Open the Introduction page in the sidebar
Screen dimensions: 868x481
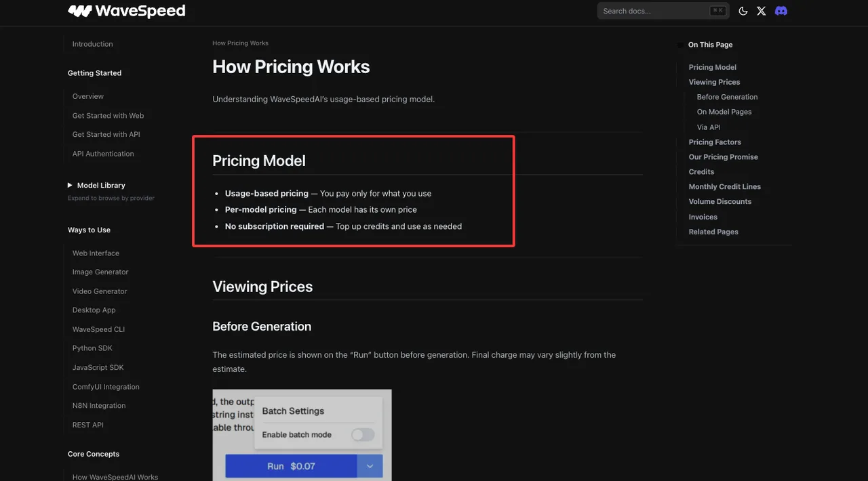pos(93,44)
